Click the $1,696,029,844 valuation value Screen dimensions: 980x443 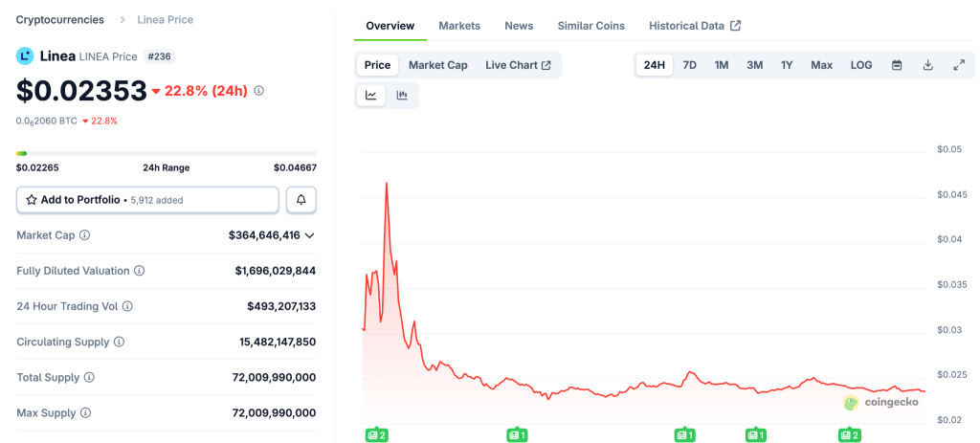(x=276, y=271)
